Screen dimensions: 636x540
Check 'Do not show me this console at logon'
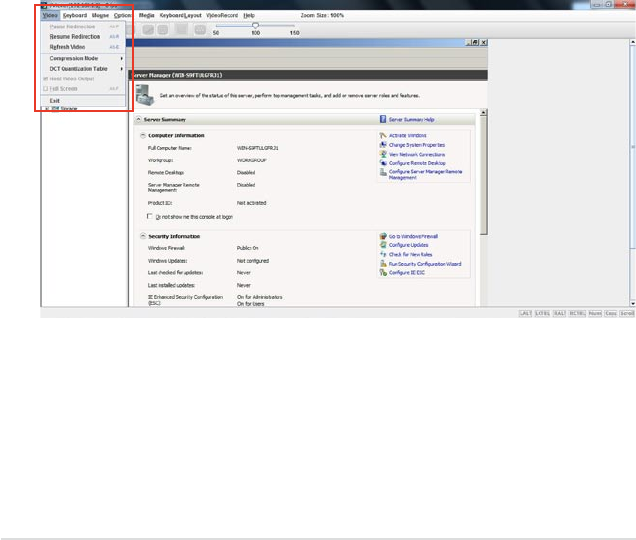[x=150, y=216]
